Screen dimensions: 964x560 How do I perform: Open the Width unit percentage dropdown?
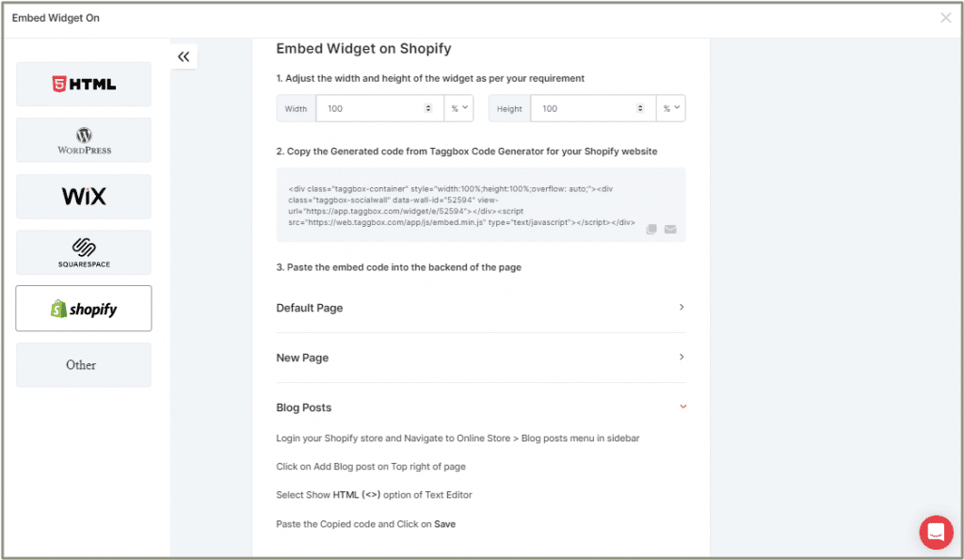[x=458, y=108]
